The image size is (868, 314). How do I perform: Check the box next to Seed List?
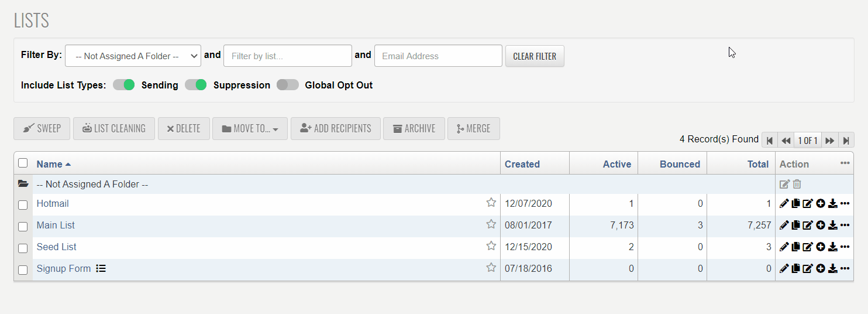(23, 248)
